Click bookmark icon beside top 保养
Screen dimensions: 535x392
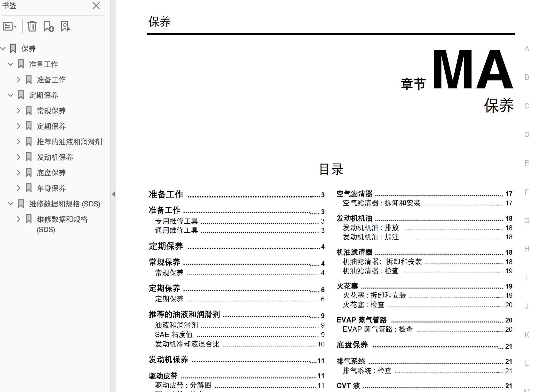coord(13,48)
